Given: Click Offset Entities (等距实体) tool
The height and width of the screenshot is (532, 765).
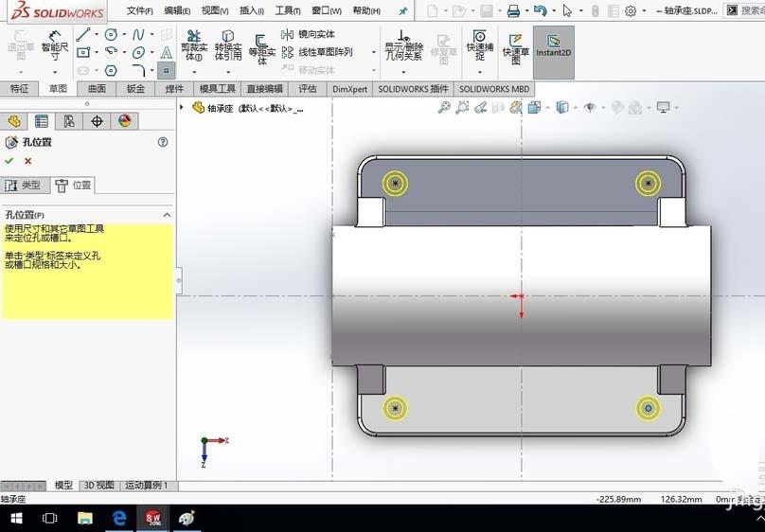Looking at the screenshot, I should pos(262,49).
